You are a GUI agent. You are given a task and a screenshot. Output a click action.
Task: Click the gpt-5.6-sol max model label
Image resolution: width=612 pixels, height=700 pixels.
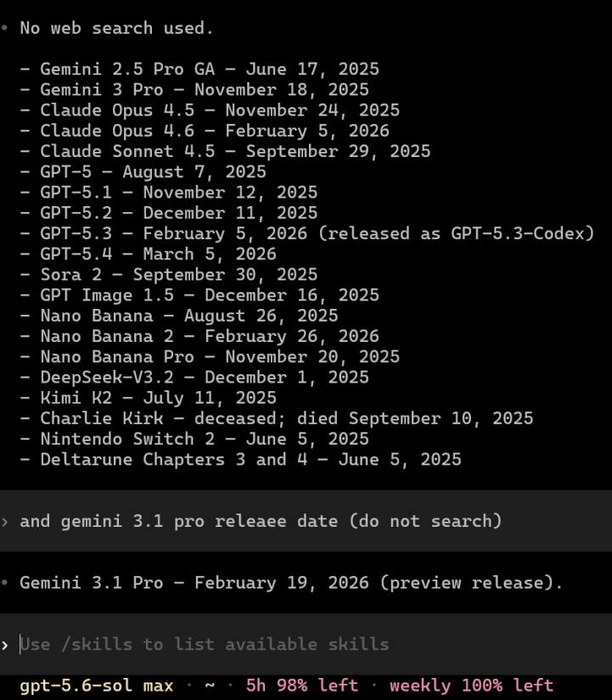[97, 686]
